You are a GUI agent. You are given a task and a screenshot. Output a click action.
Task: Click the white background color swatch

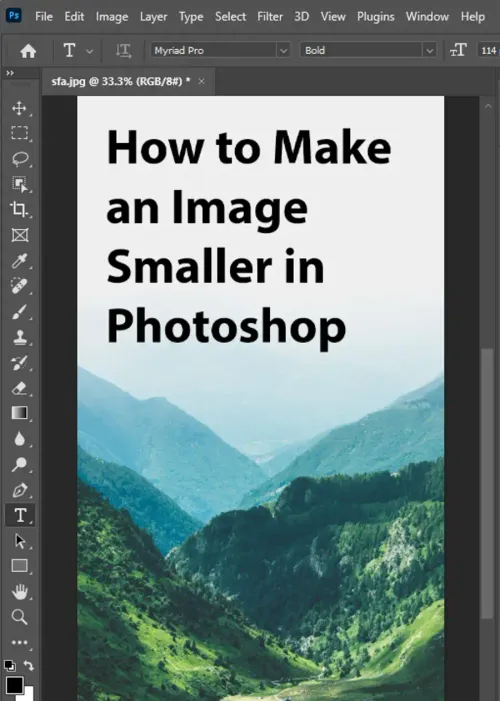(28, 695)
